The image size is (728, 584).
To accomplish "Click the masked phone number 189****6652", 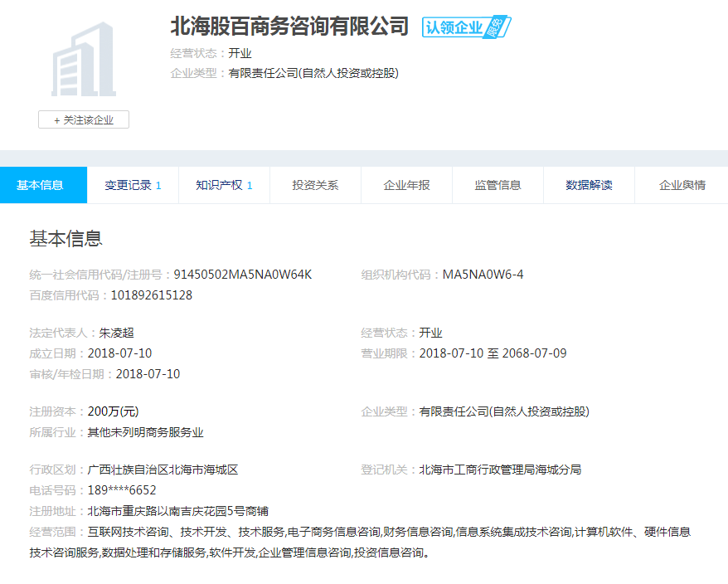I will (x=122, y=490).
